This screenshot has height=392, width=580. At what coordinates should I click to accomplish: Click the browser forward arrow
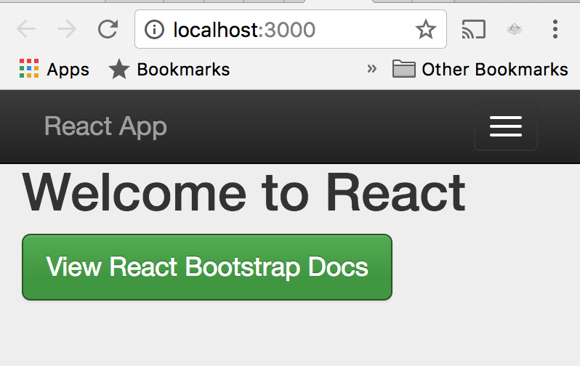pyautogui.click(x=67, y=29)
